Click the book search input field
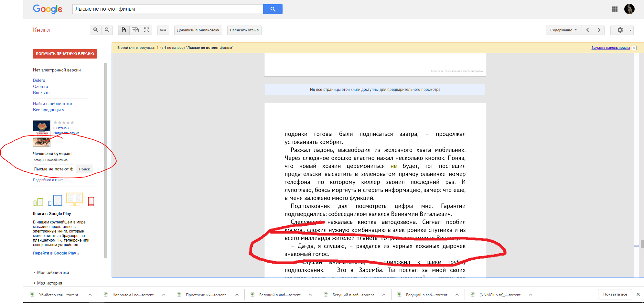 click(53, 169)
